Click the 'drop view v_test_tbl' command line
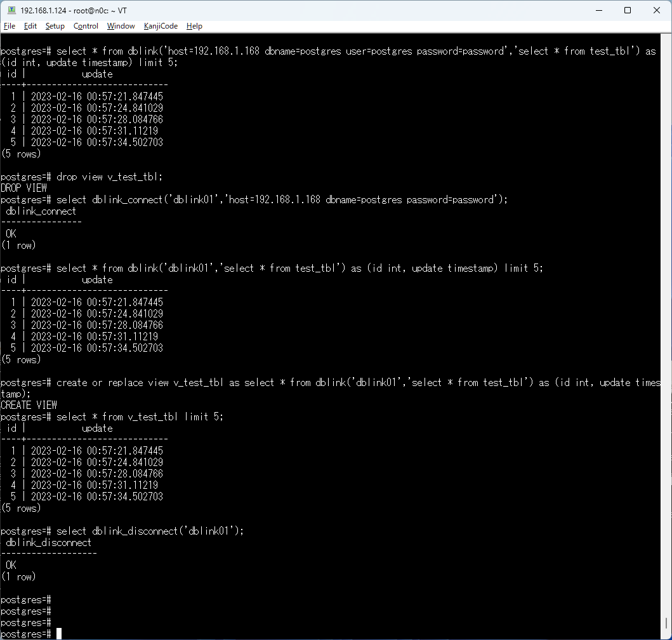This screenshot has height=640, width=672. [x=114, y=177]
